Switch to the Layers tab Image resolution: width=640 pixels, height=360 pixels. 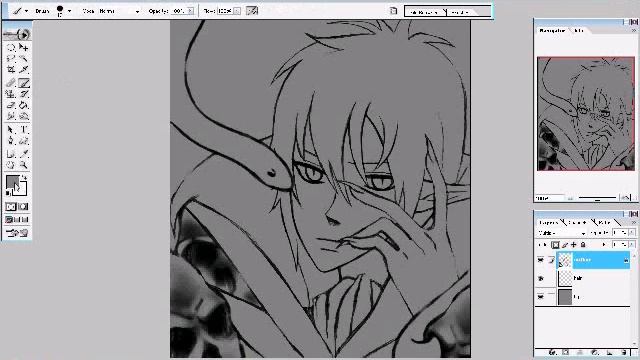(548, 222)
